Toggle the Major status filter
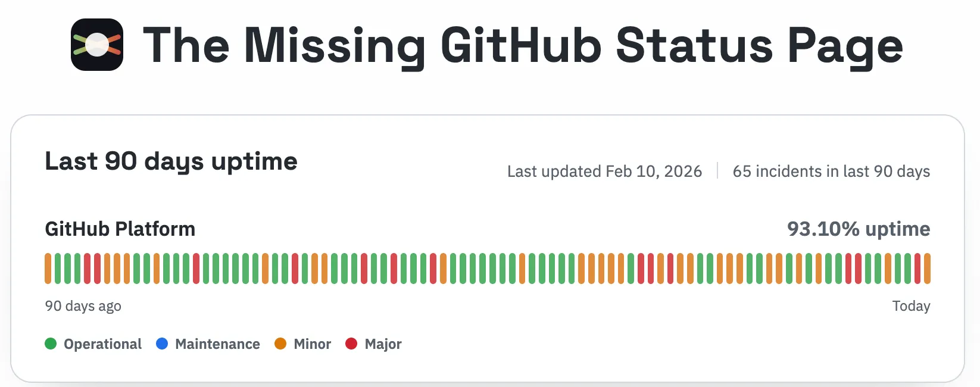Viewport: 980px width, 387px height. [373, 344]
